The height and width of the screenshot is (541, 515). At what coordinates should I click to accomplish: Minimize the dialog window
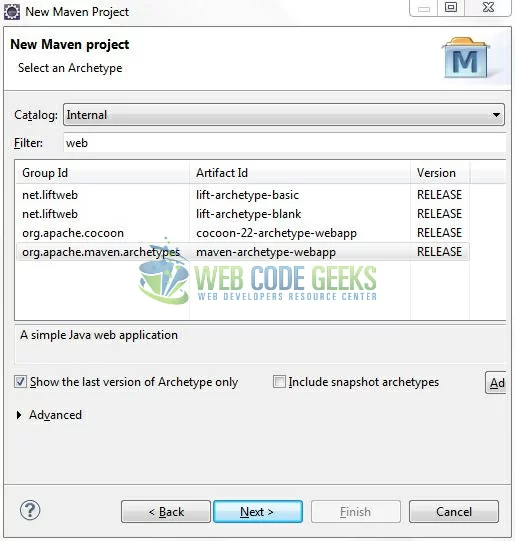coord(424,8)
